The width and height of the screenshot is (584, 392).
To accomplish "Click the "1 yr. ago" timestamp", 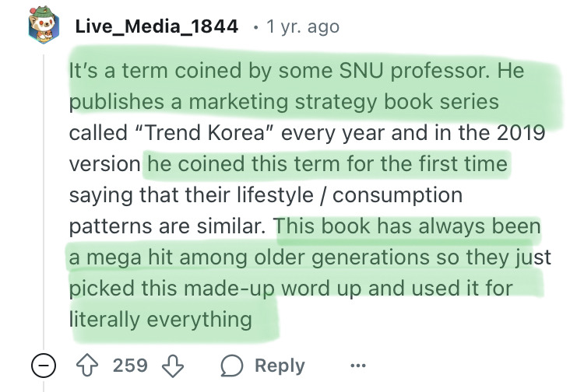I will (303, 26).
